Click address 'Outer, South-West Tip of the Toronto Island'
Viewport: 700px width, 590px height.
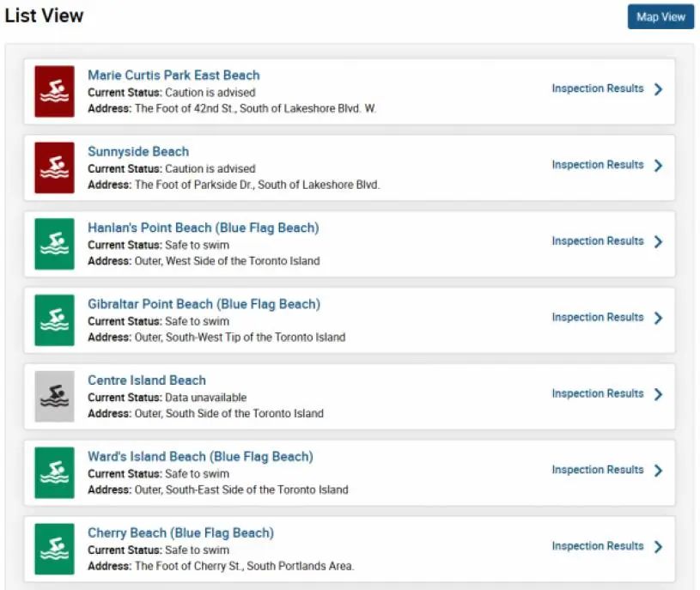240,338
